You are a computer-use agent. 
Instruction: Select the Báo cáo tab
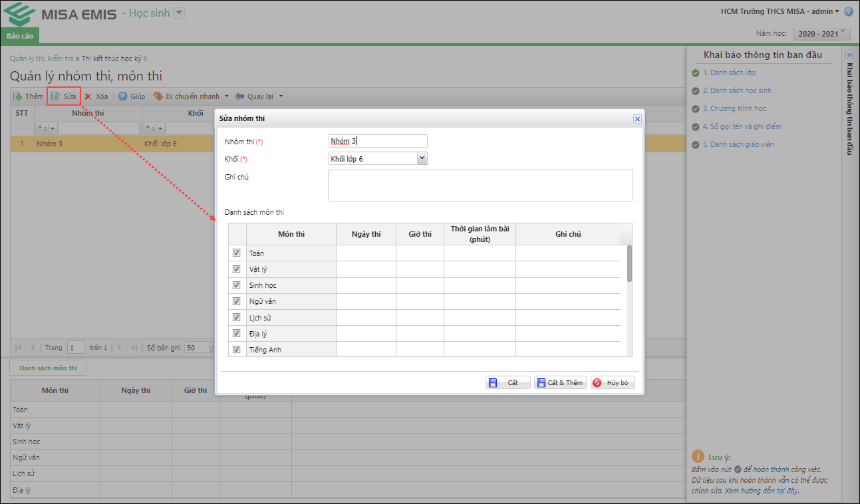(x=19, y=35)
